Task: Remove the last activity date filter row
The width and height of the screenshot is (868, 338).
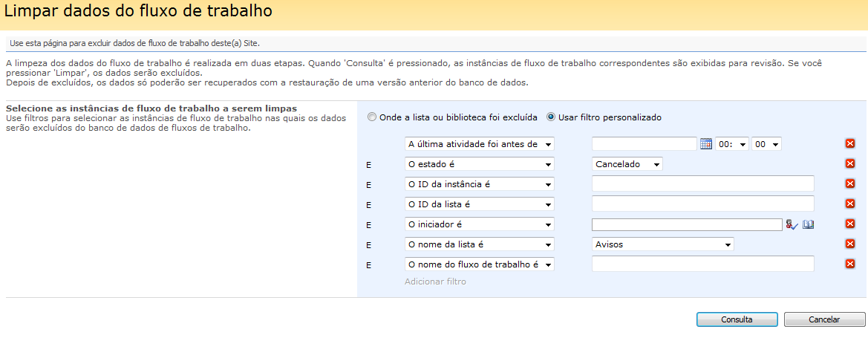Action: point(850,144)
